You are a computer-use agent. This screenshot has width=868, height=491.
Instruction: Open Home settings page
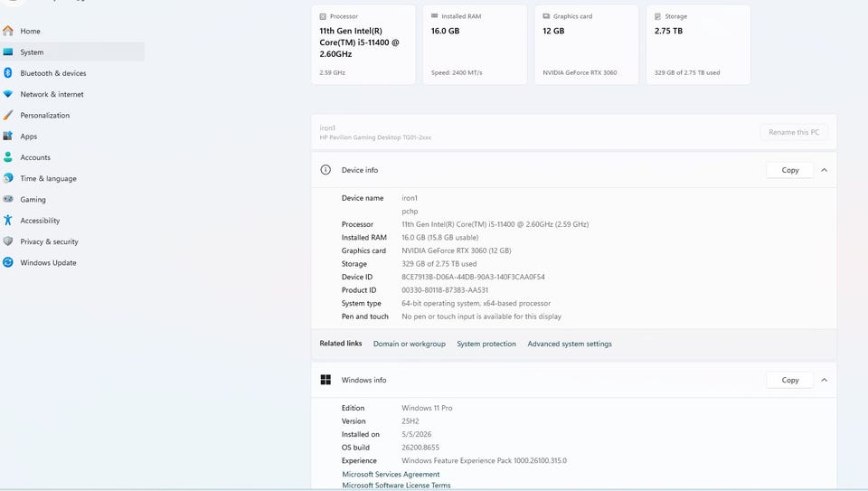72,31
